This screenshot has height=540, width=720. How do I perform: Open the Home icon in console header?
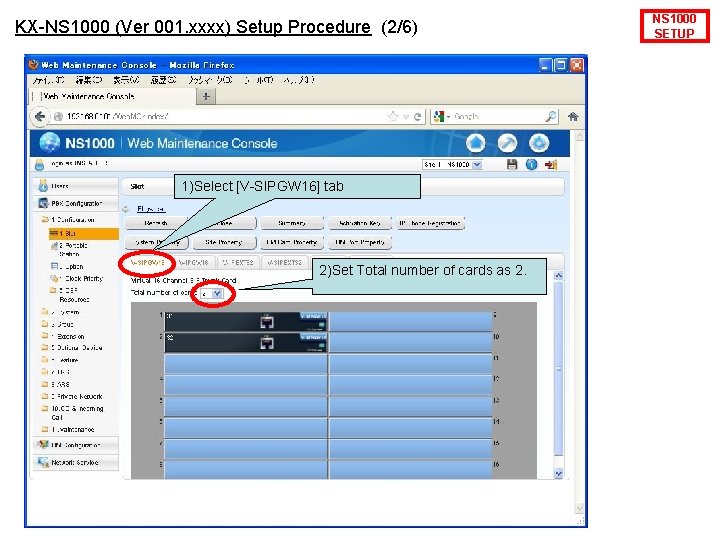click(475, 143)
